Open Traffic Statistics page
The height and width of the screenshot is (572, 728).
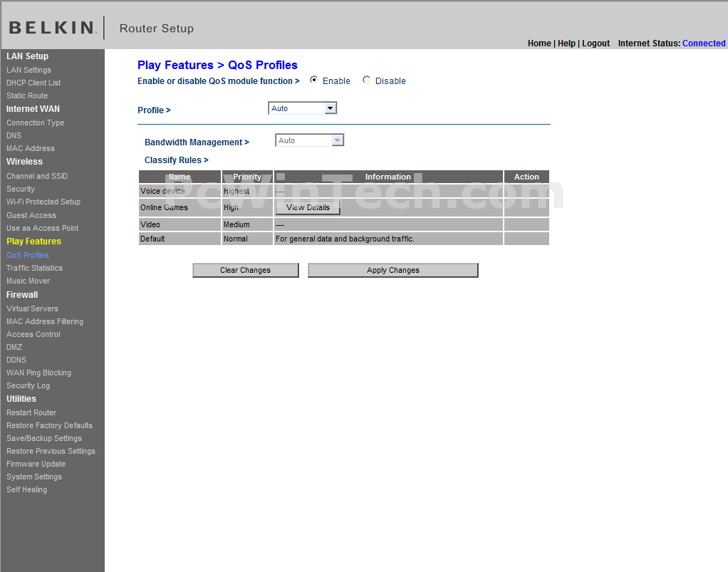coord(34,268)
